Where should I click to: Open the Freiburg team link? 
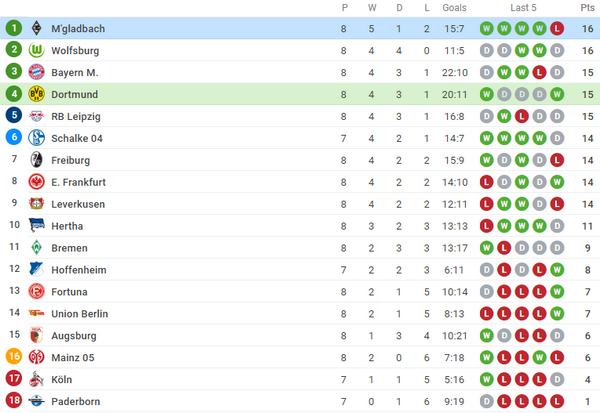(70, 160)
